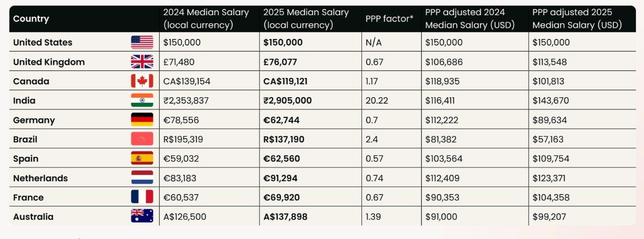Click Germany's 2024 salary €78,556 cell
This screenshot has width=644, height=239.
pos(181,120)
